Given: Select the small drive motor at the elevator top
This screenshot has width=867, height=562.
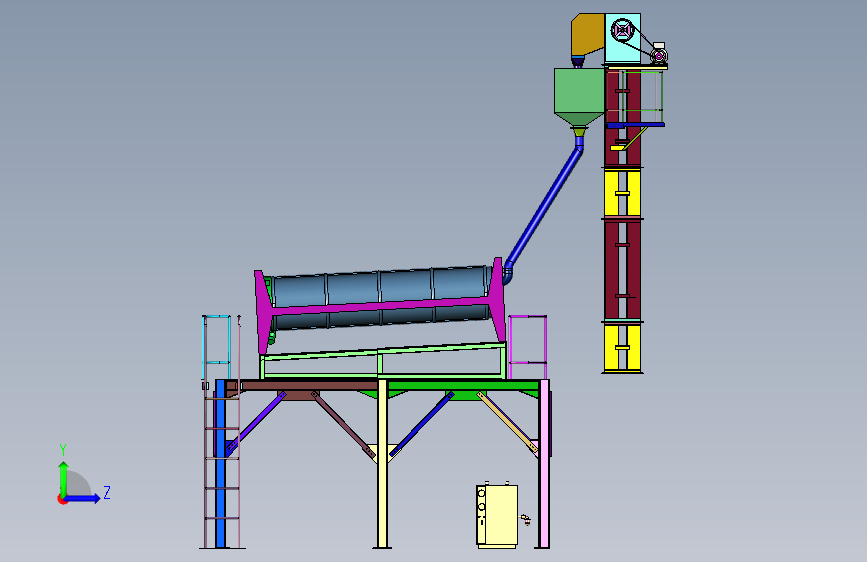Looking at the screenshot, I should 658,54.
